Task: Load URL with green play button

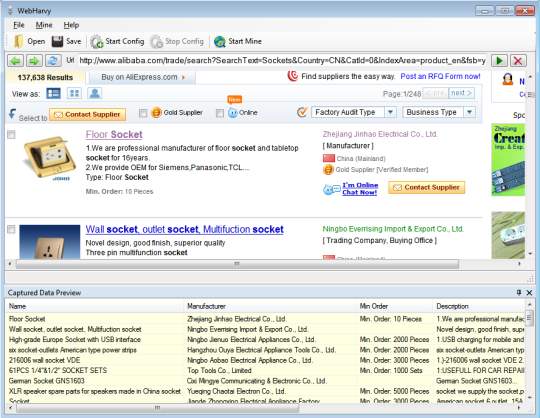Action: pos(499,61)
